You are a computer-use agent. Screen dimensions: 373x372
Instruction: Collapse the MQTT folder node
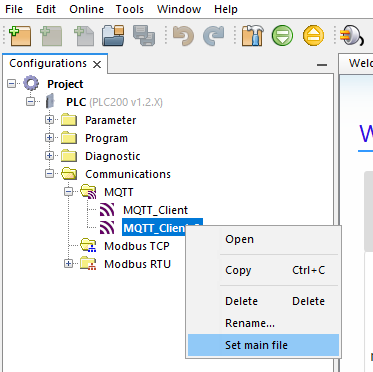coord(68,192)
